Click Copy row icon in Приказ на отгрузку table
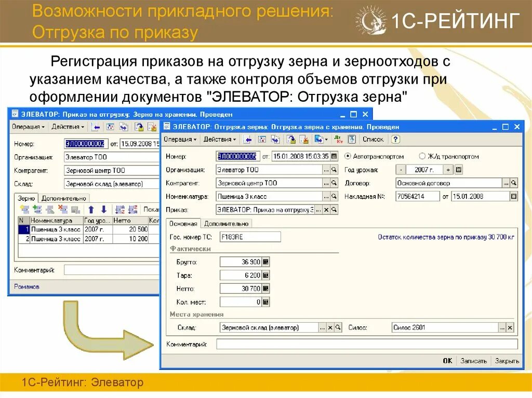The height and width of the screenshot is (398, 532). [x=37, y=210]
